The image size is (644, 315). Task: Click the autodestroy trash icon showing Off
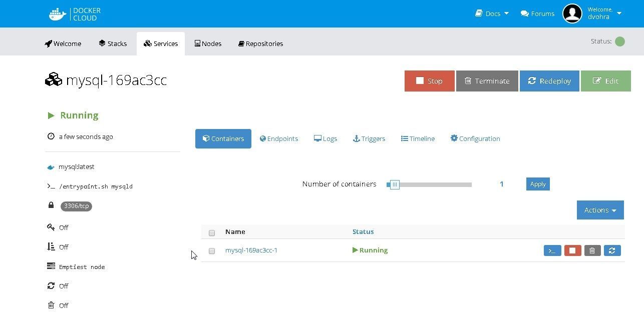pos(51,305)
